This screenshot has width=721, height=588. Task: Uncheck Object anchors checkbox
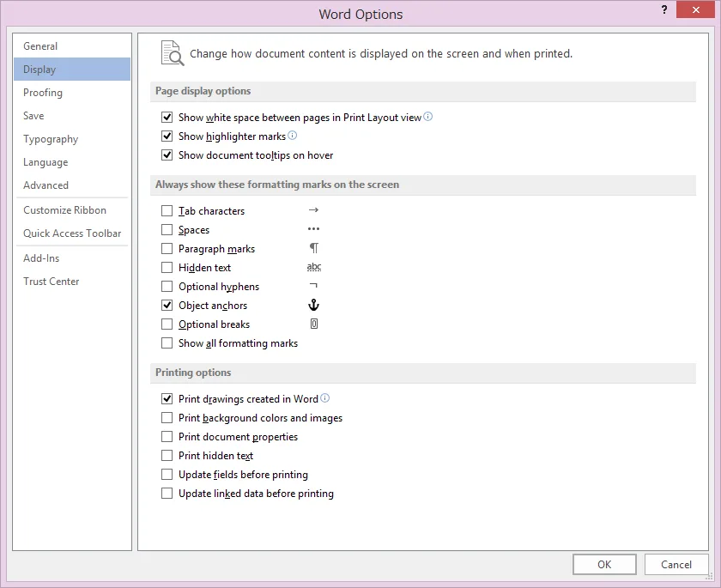click(x=167, y=306)
